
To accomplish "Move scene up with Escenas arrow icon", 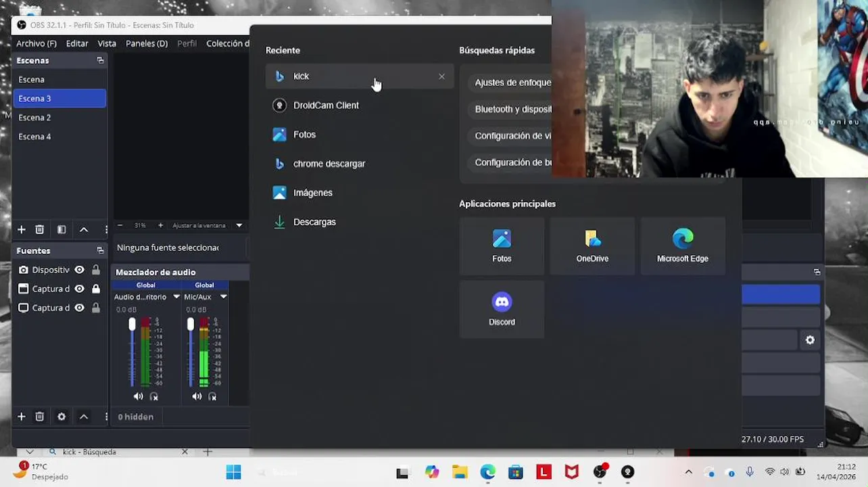I will click(x=84, y=229).
